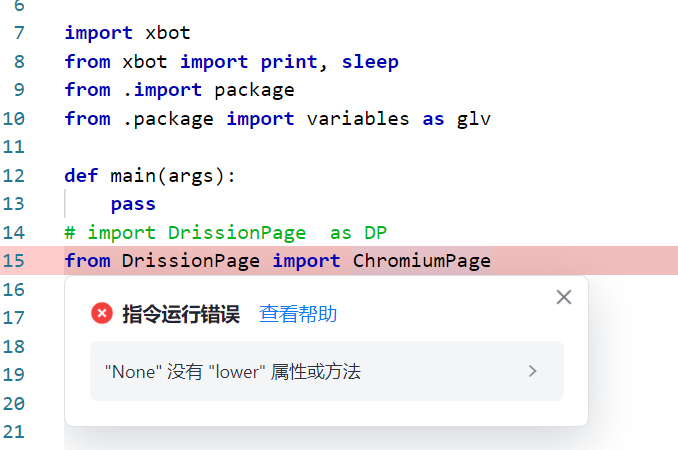This screenshot has height=450, width=678.
Task: Click "DrissionPage" on highlighted line 15
Action: [191, 261]
